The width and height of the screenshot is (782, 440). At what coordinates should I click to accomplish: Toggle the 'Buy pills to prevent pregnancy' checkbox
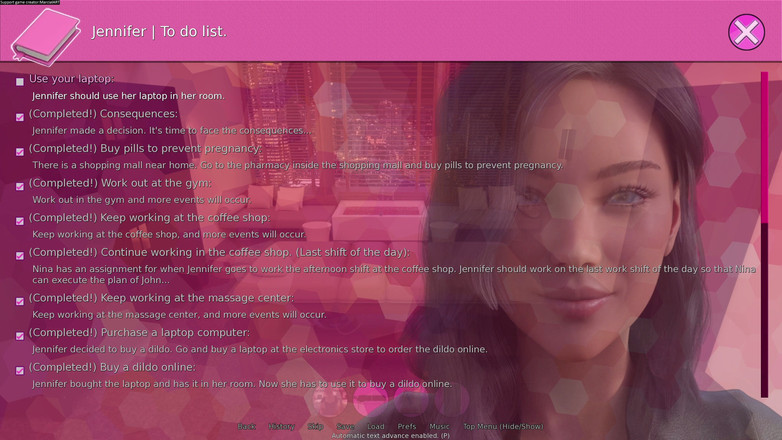(x=20, y=152)
